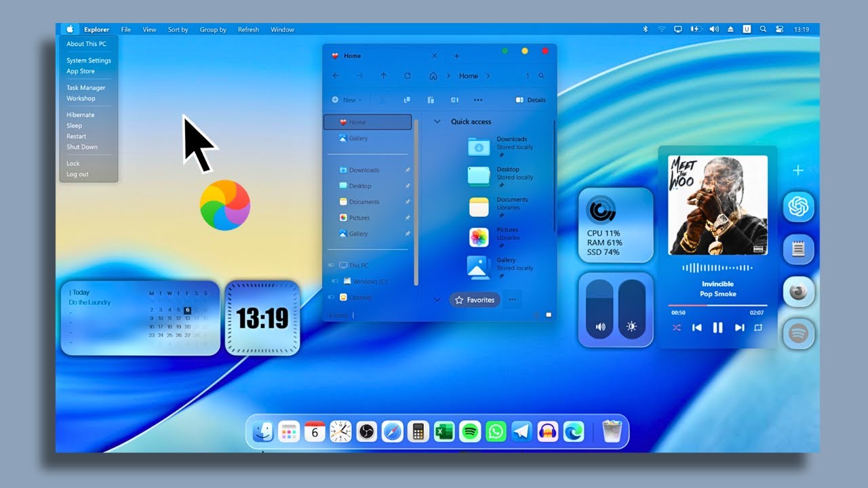This screenshot has height=488, width=868.
Task: Open the Calculator dock icon
Action: (418, 432)
